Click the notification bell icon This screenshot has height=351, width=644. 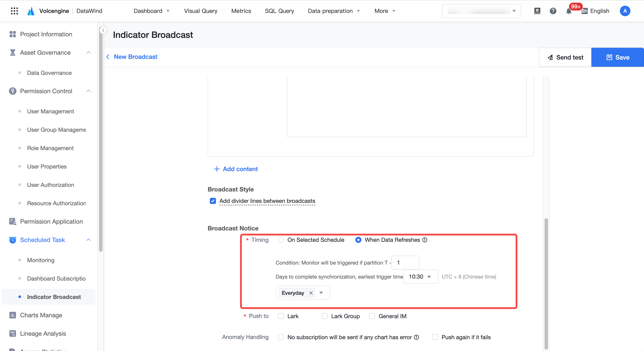569,11
